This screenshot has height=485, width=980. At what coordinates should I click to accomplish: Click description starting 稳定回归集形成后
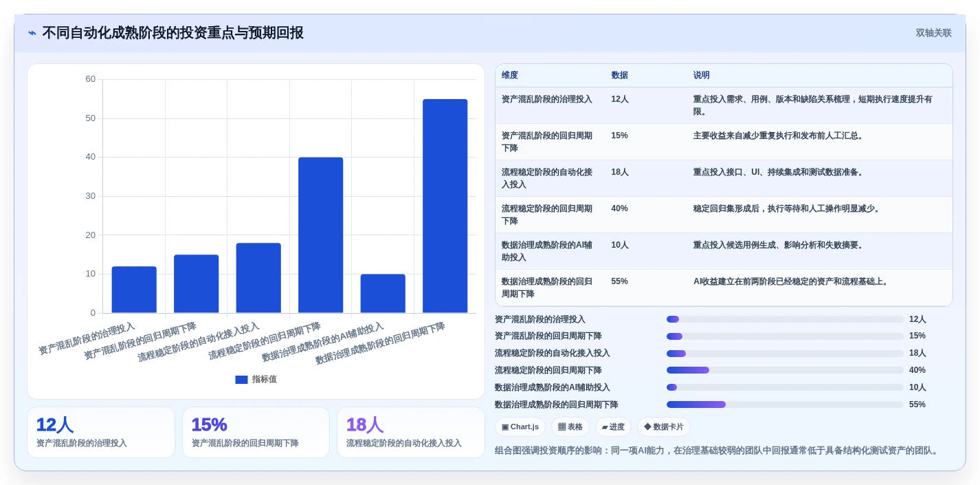coord(787,208)
